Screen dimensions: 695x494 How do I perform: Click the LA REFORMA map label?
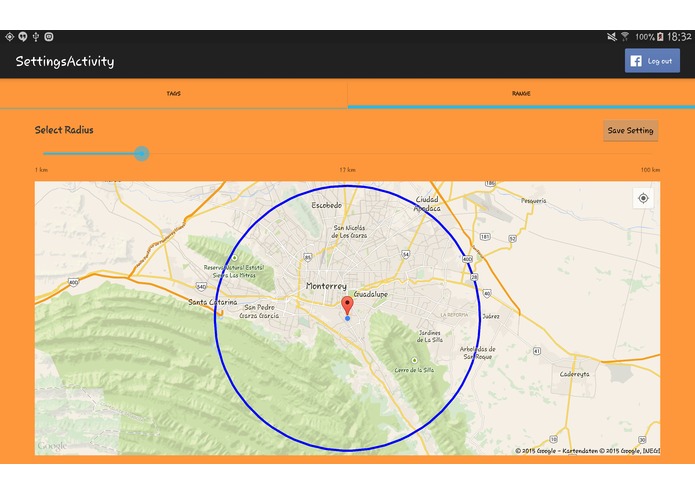(x=454, y=315)
